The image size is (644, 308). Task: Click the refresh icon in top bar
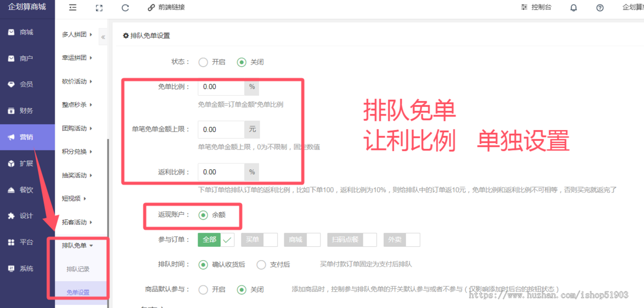(x=125, y=8)
